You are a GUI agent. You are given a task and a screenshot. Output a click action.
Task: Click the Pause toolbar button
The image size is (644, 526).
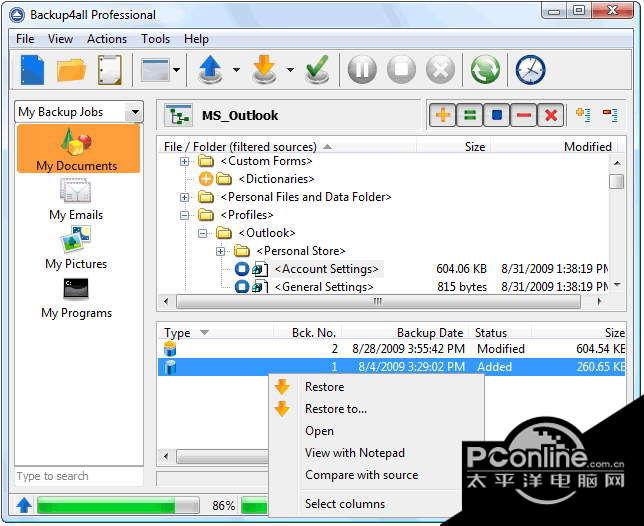click(x=362, y=70)
